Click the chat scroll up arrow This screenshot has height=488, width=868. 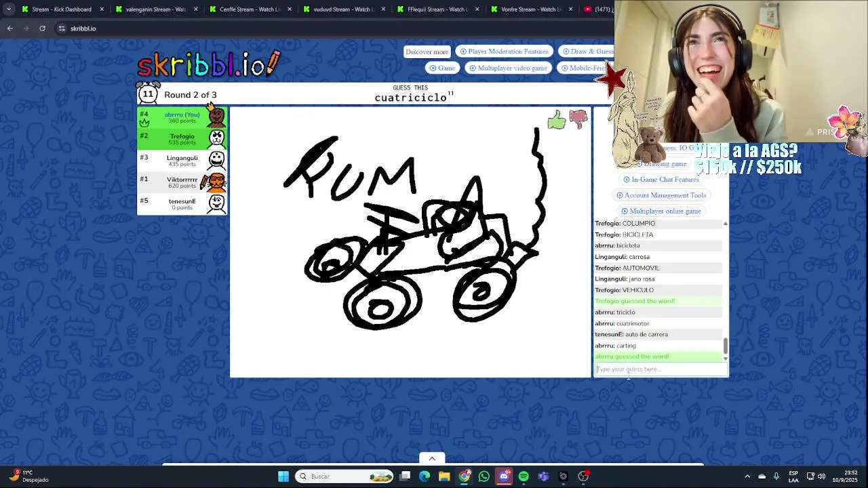click(726, 224)
